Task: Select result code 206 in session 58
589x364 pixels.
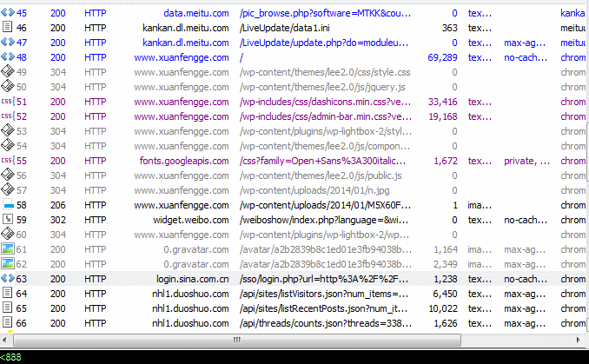Action: tap(58, 205)
